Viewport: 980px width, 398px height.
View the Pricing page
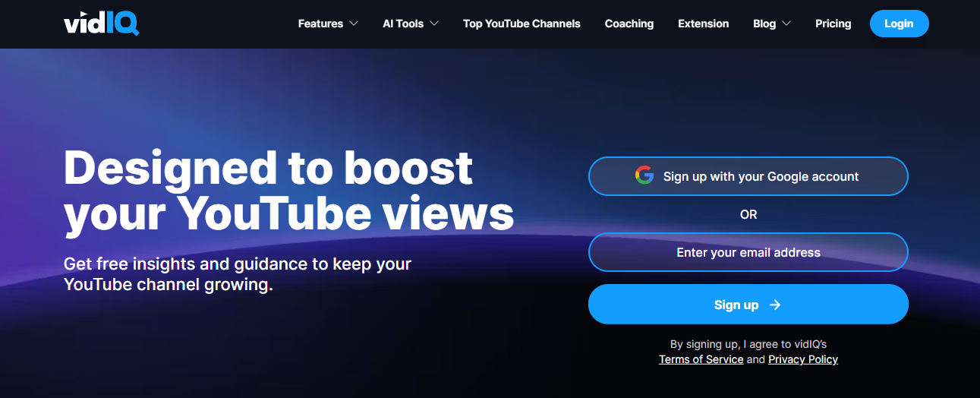click(833, 24)
